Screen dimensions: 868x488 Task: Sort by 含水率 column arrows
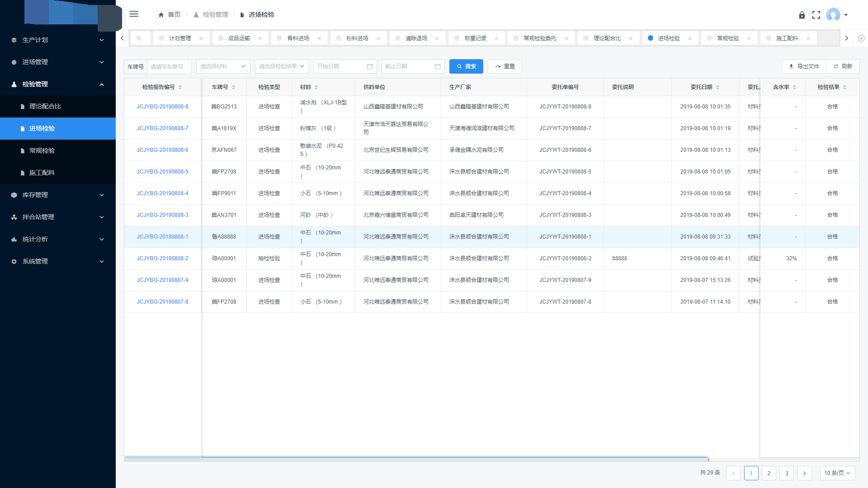[794, 87]
